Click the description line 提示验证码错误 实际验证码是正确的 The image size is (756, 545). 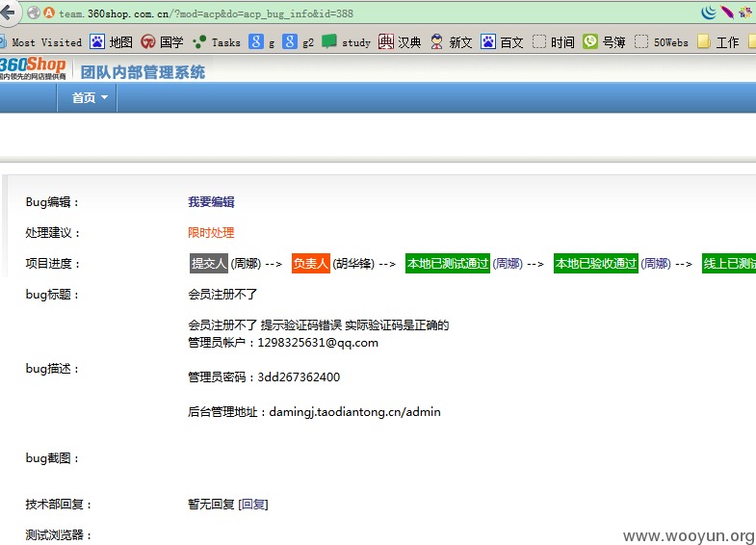click(x=354, y=325)
